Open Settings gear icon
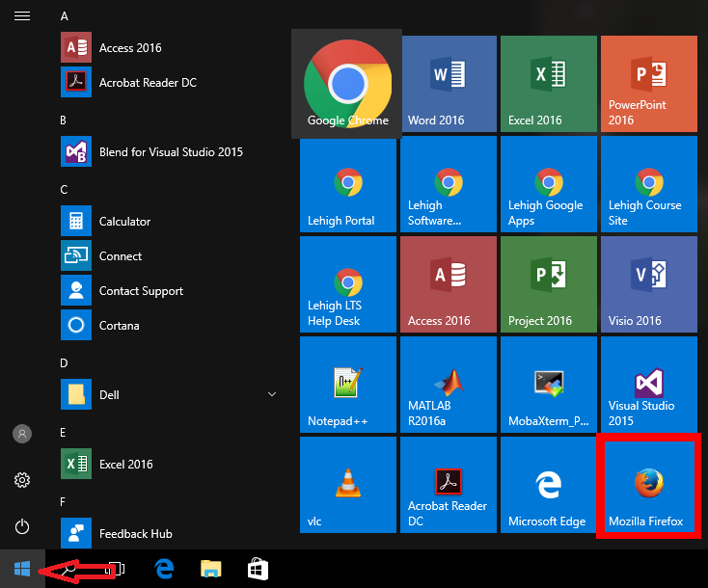The width and height of the screenshot is (708, 588). [22, 480]
